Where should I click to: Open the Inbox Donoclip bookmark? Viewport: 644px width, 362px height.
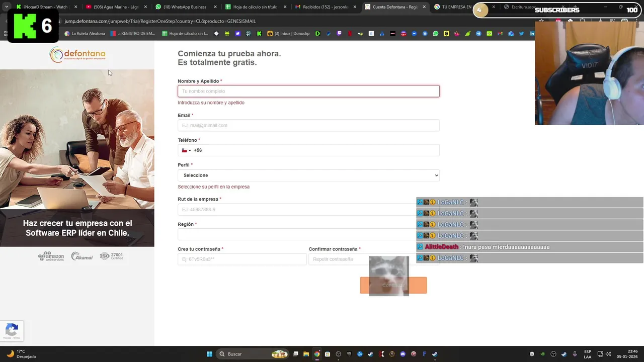[288, 34]
